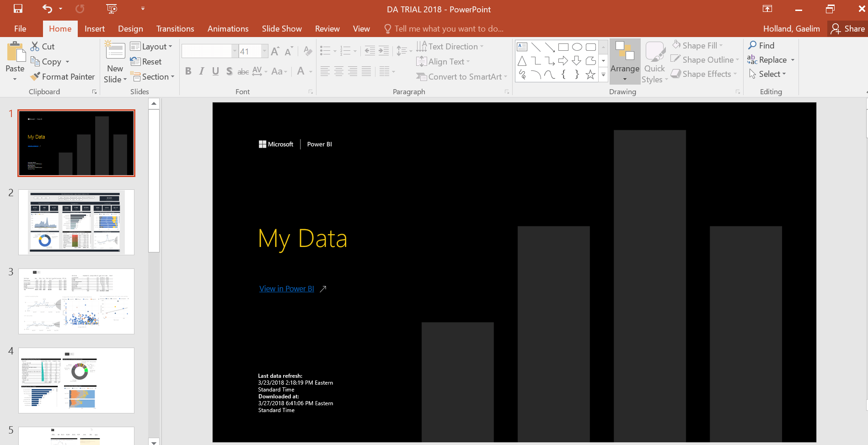Underline the selected text
Image resolution: width=868 pixels, height=445 pixels.
pyautogui.click(x=215, y=71)
